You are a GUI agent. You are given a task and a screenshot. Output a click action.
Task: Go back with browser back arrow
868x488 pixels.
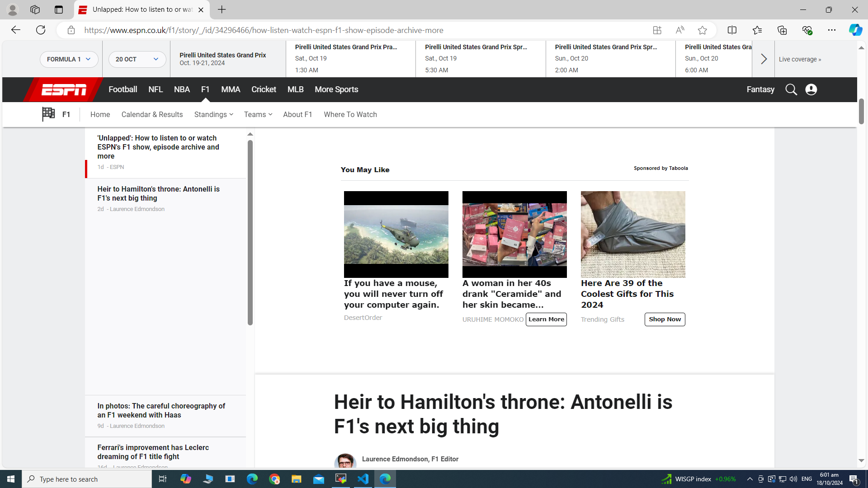tap(16, 30)
